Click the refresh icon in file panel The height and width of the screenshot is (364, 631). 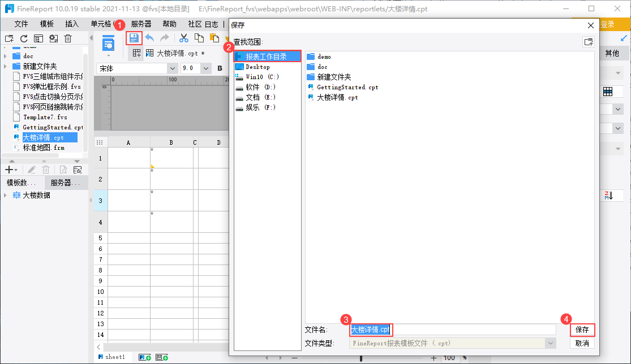[x=24, y=38]
